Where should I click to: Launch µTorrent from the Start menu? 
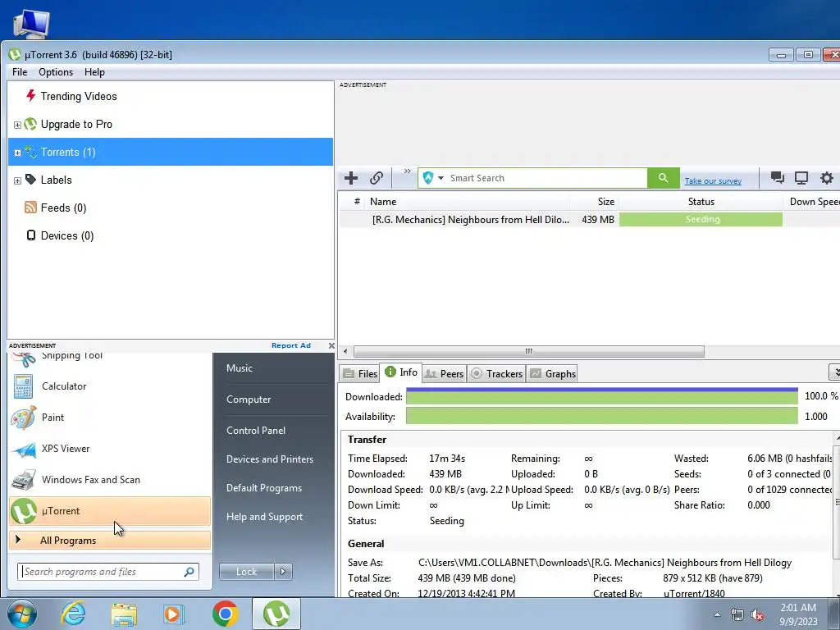point(111,510)
